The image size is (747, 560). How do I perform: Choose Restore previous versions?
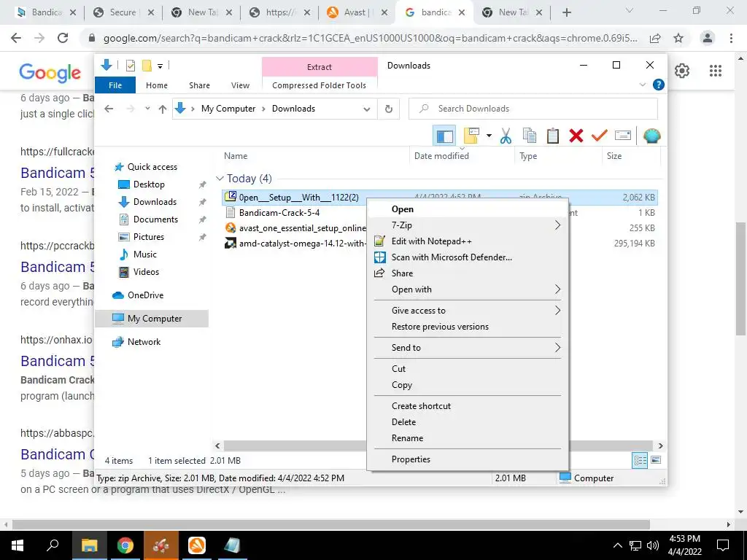[468, 327]
